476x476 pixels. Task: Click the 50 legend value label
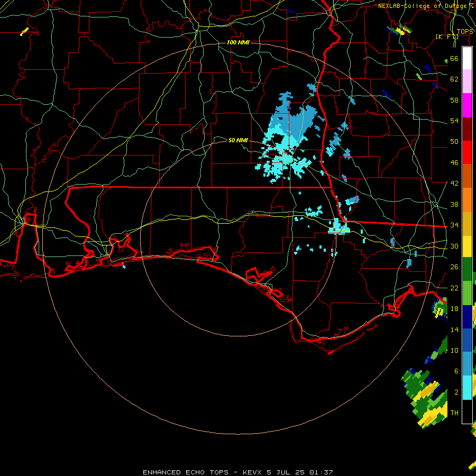[454, 142]
